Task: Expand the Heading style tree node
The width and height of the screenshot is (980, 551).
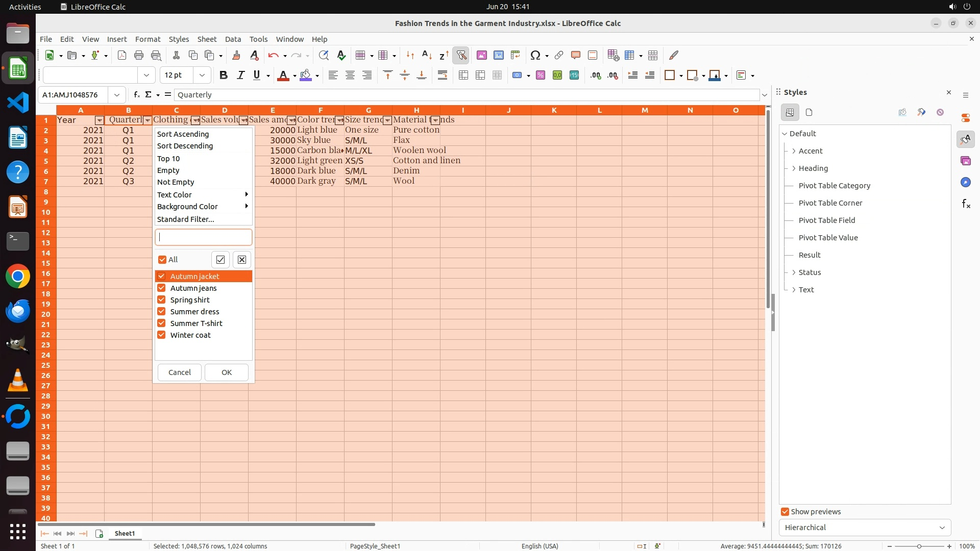Action: tap(794, 168)
